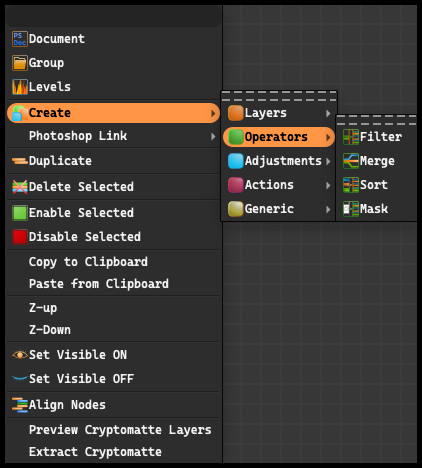
Task: Disable Selected with the red square
Action: click(20, 237)
